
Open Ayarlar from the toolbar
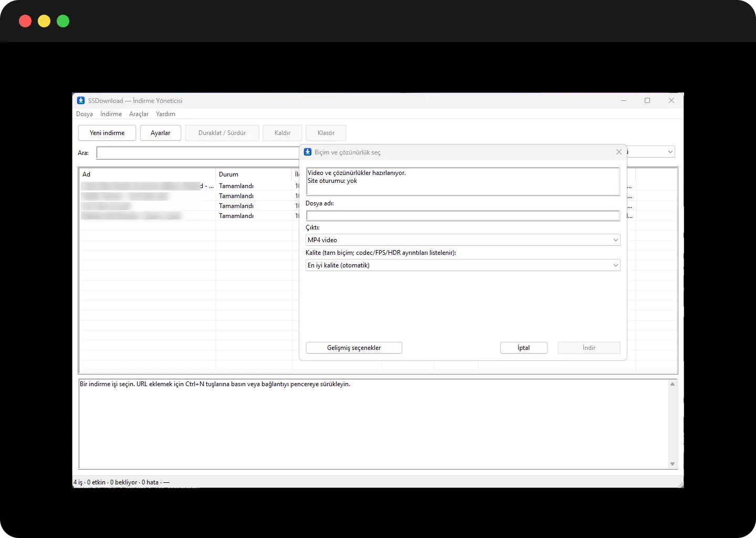pyautogui.click(x=160, y=133)
